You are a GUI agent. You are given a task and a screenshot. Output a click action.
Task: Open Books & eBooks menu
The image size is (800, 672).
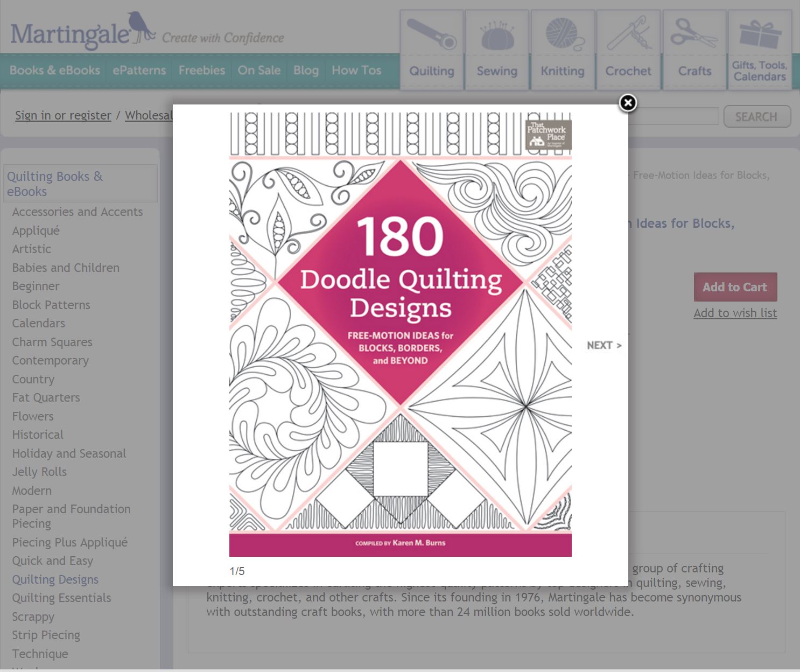click(55, 71)
